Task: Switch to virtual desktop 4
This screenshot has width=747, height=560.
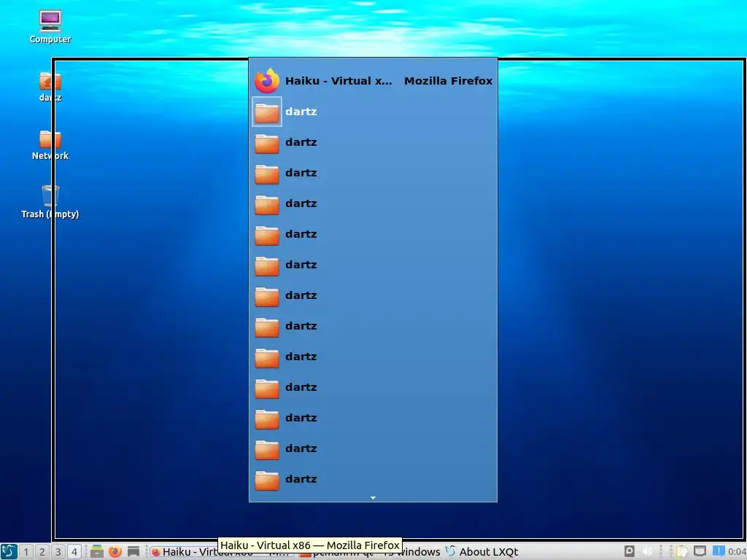Action: point(74,552)
